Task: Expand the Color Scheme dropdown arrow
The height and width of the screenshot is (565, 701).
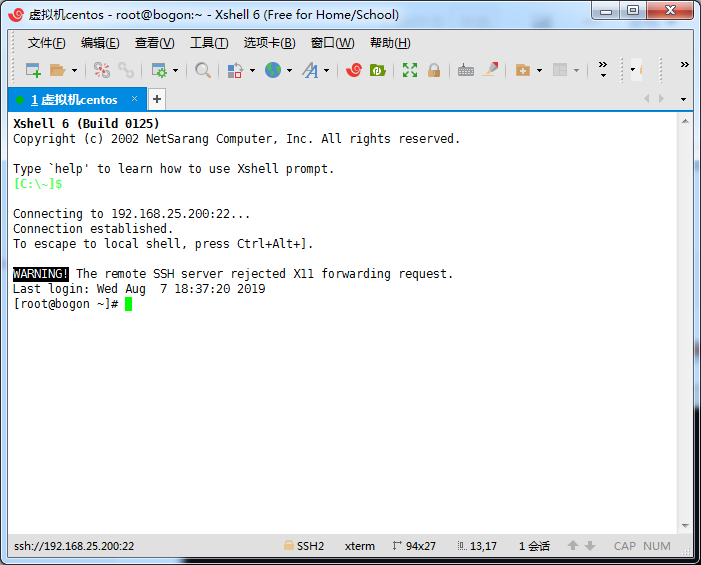Action: [252, 70]
